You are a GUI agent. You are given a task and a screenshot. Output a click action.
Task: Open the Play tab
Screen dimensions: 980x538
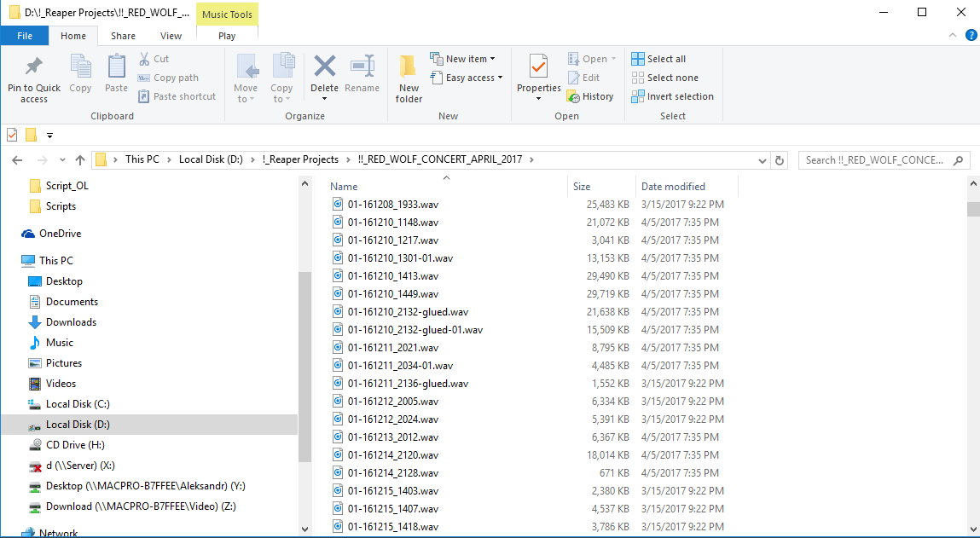click(x=227, y=36)
